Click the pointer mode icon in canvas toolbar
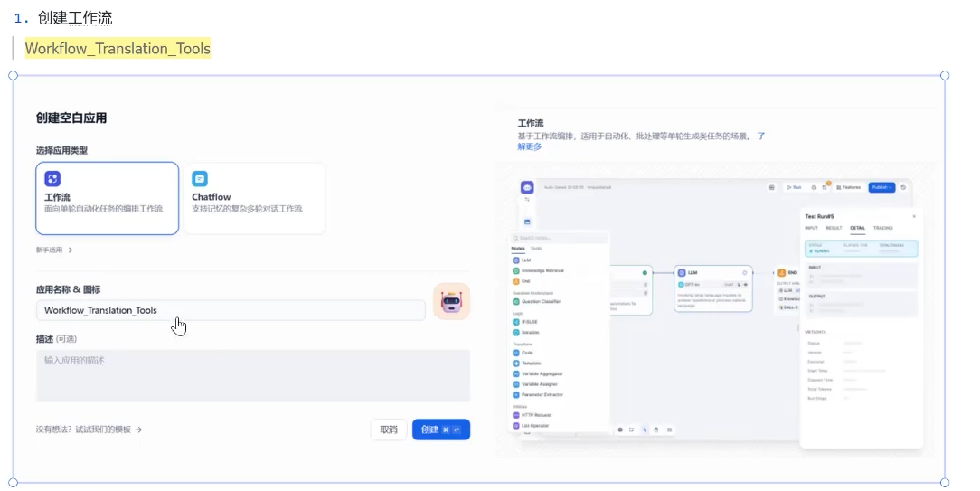 [645, 430]
